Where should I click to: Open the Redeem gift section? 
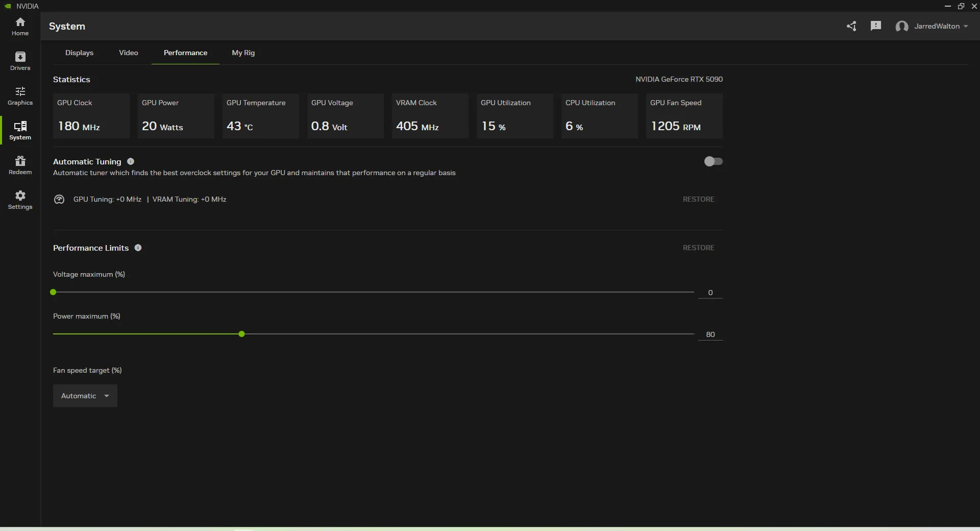[20, 165]
